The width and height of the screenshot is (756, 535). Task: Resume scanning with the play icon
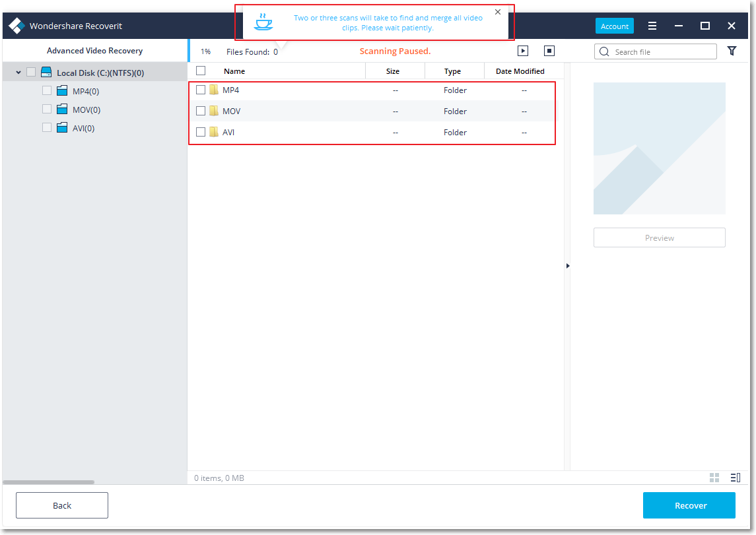click(x=523, y=51)
